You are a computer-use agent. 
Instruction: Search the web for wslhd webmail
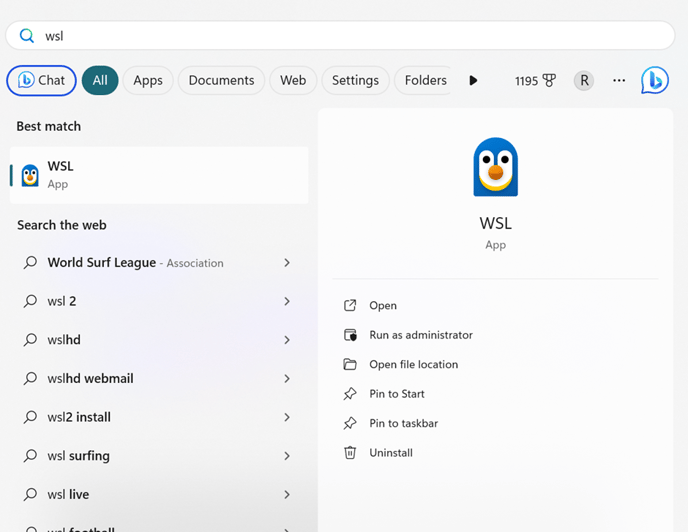(90, 378)
